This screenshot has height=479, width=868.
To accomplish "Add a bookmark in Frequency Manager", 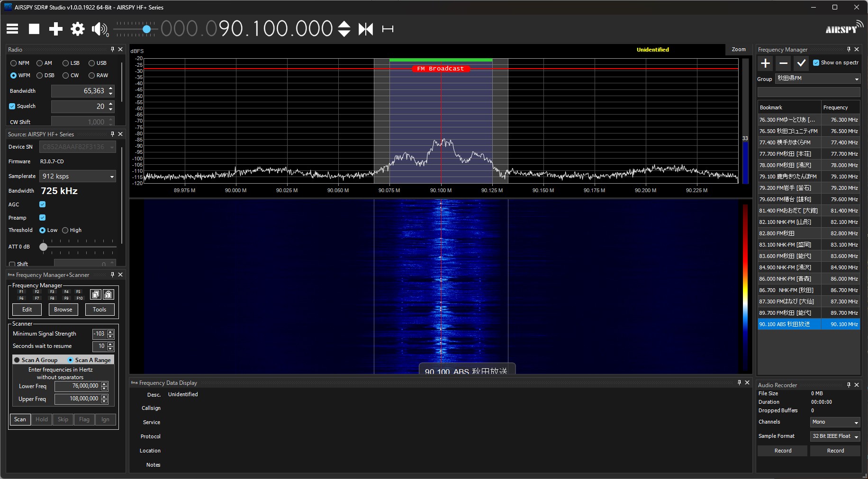I will coord(766,63).
